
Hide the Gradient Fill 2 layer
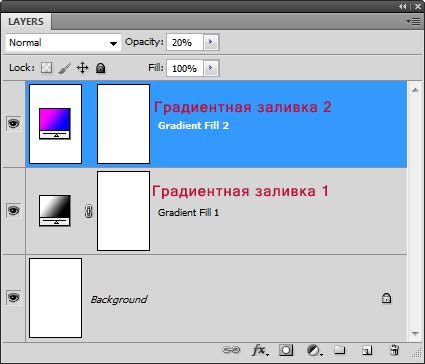14,124
